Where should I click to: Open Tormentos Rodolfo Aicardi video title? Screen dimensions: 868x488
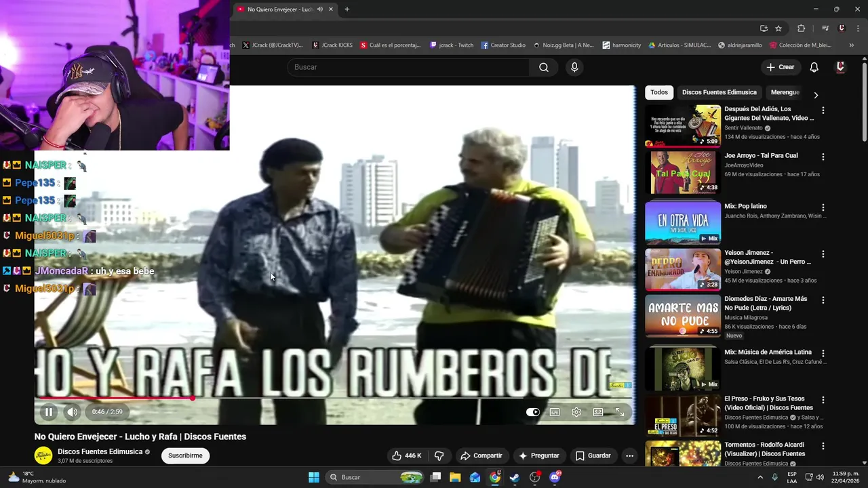click(x=765, y=449)
